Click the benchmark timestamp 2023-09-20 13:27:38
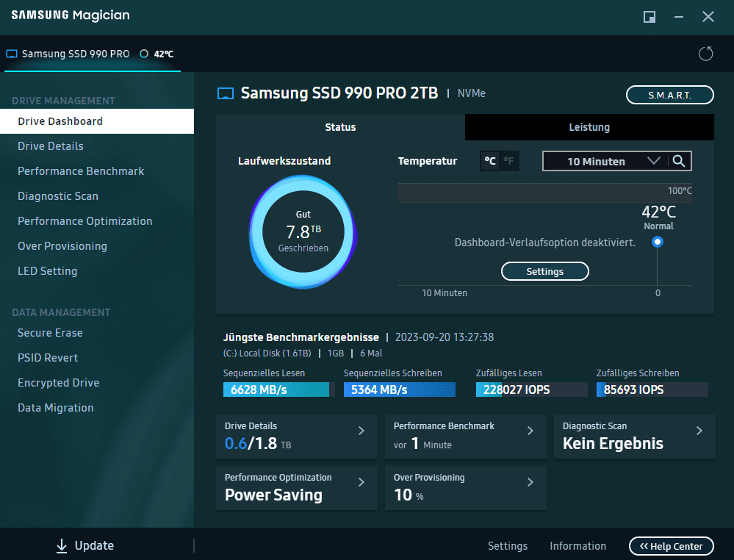The image size is (734, 560). pyautogui.click(x=445, y=337)
